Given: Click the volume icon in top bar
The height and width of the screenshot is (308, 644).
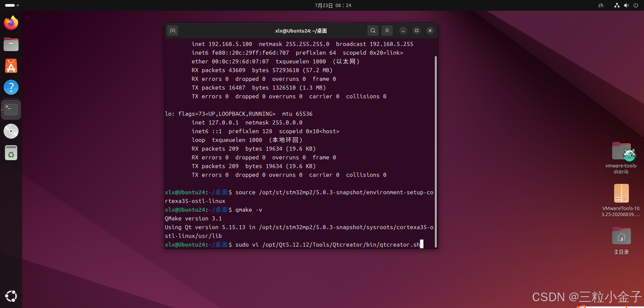Looking at the screenshot, I should point(626,5).
